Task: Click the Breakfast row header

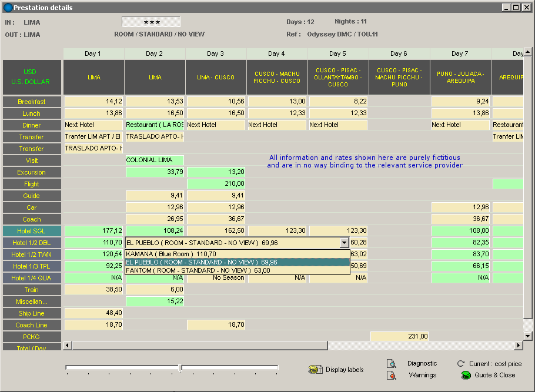Action: click(x=32, y=102)
